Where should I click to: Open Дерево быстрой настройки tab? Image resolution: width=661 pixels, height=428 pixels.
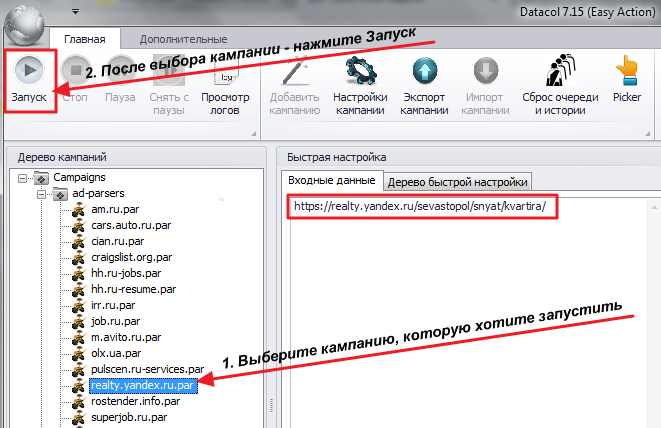click(x=457, y=182)
